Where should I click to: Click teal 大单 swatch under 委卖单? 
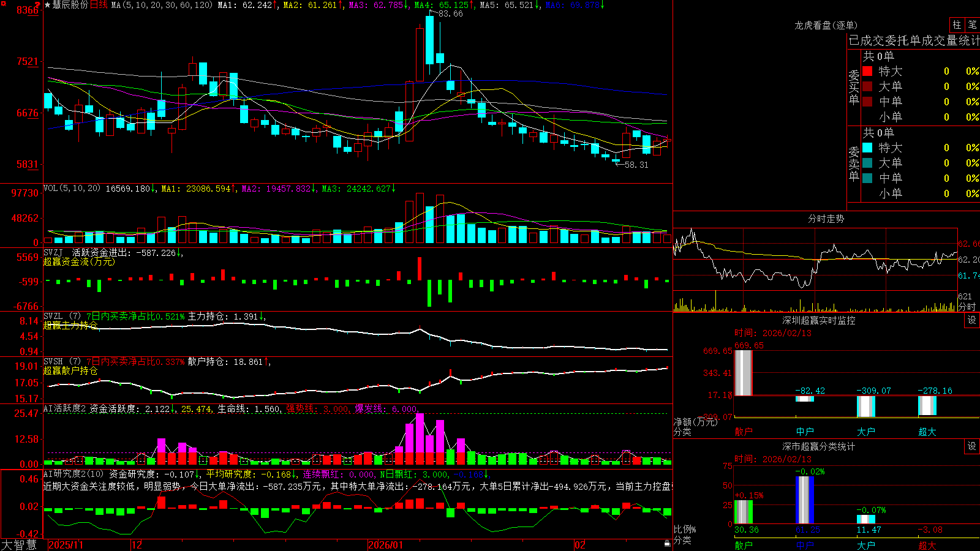[867, 163]
